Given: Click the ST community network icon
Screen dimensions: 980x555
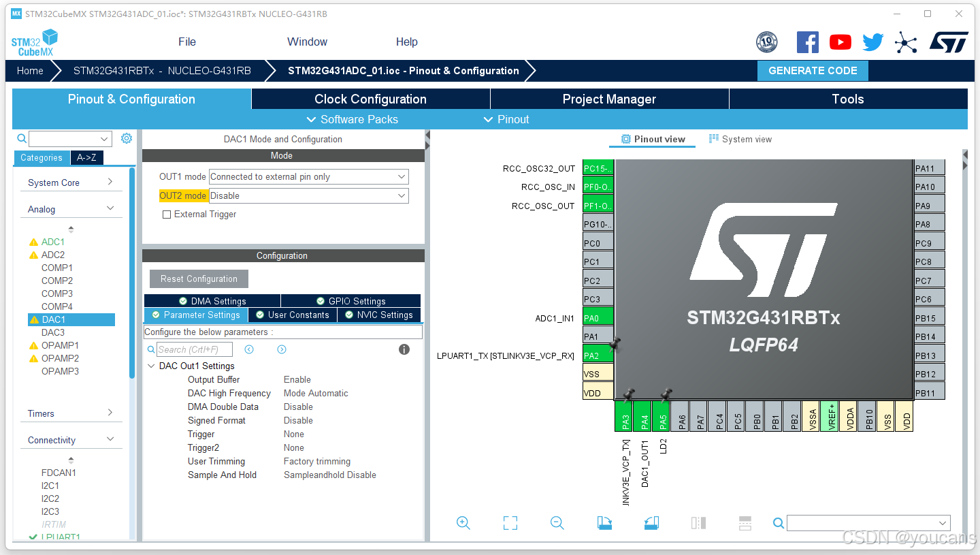Looking at the screenshot, I should coord(906,42).
